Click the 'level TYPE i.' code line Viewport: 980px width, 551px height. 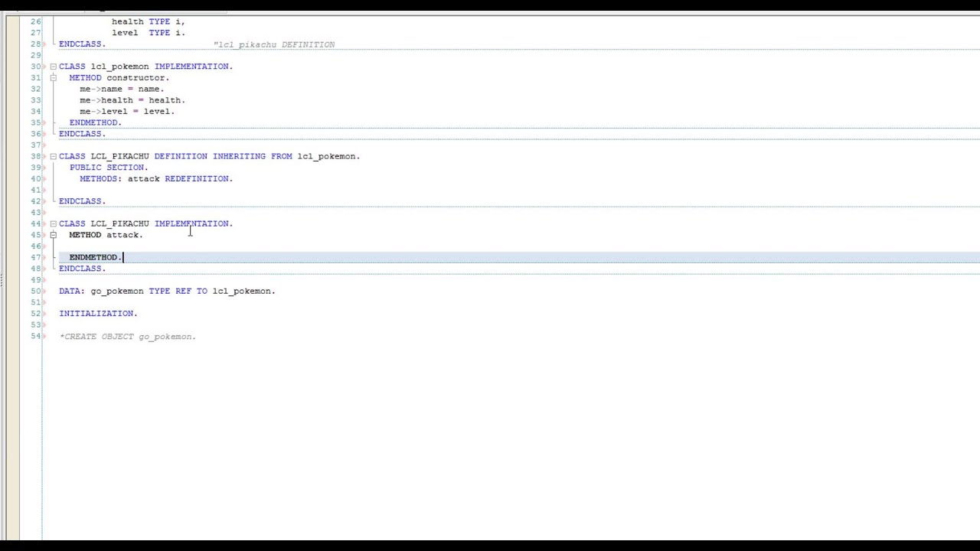(148, 33)
